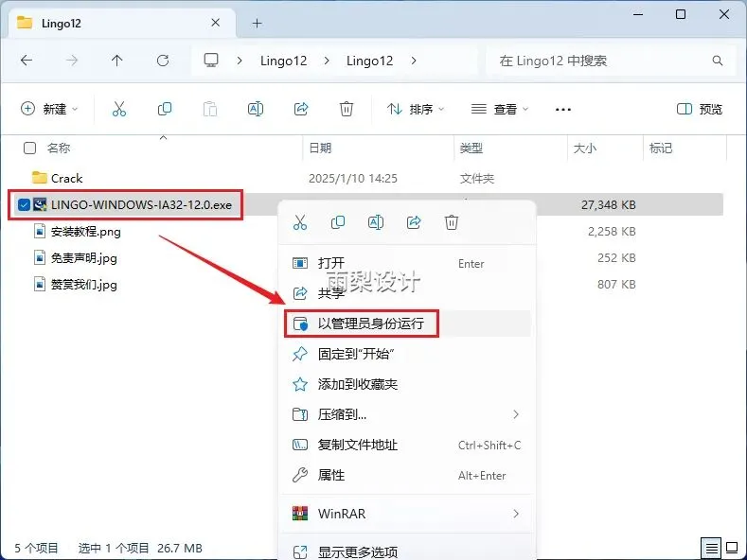
Task: Choose 固定到"开始"
Action: [407, 354]
